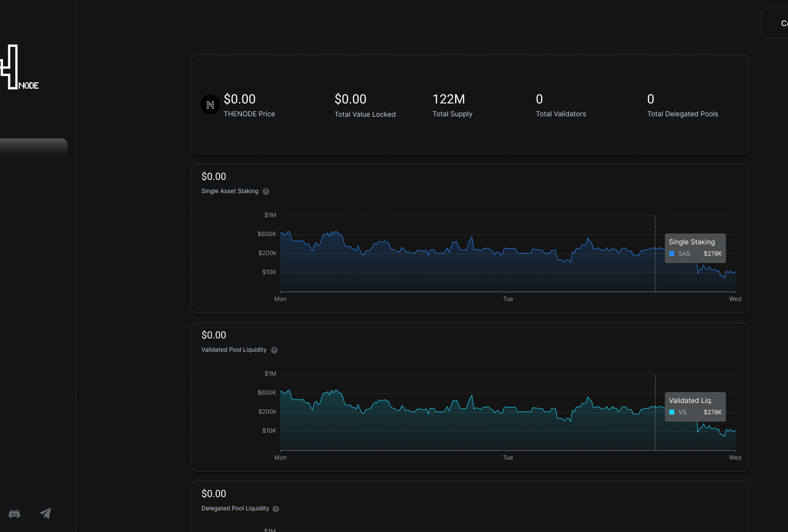
Task: Select the N token icon beside THENODE Price
Action: tap(210, 104)
